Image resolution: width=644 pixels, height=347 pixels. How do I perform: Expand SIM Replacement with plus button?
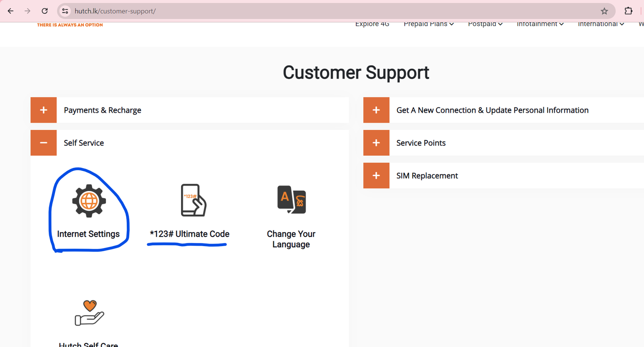click(x=376, y=175)
